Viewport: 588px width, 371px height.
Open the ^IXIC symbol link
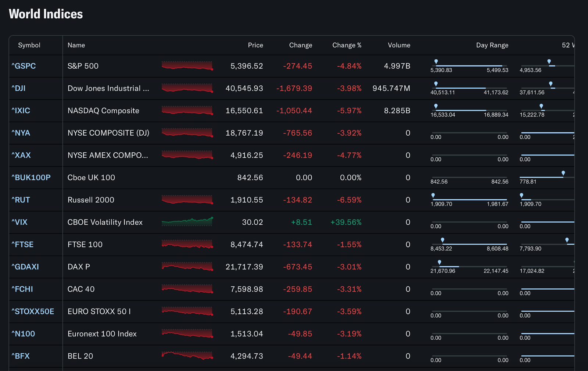[x=21, y=111]
